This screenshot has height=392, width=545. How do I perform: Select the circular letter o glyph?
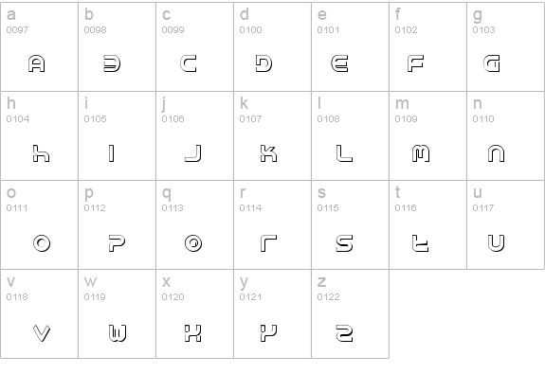point(42,243)
